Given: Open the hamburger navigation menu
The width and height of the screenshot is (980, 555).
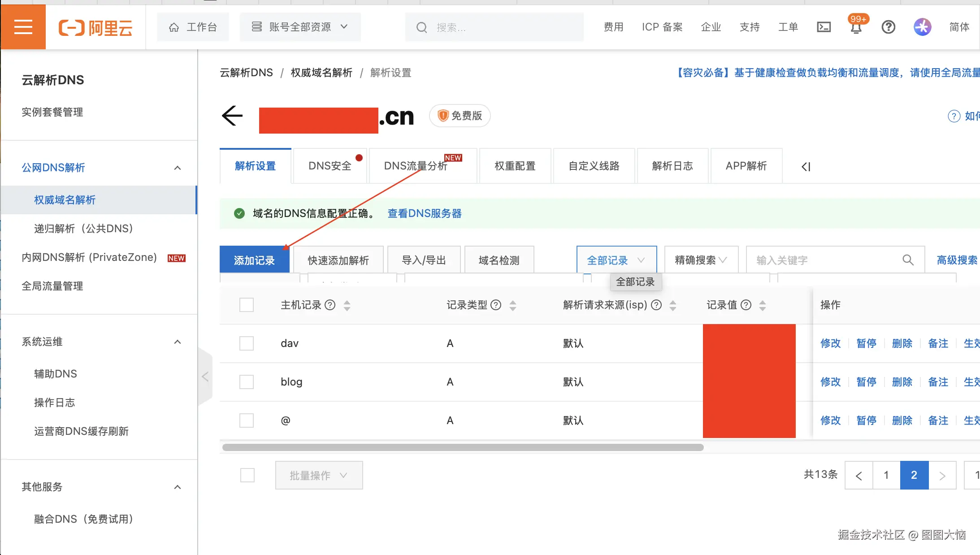Looking at the screenshot, I should coord(22,26).
